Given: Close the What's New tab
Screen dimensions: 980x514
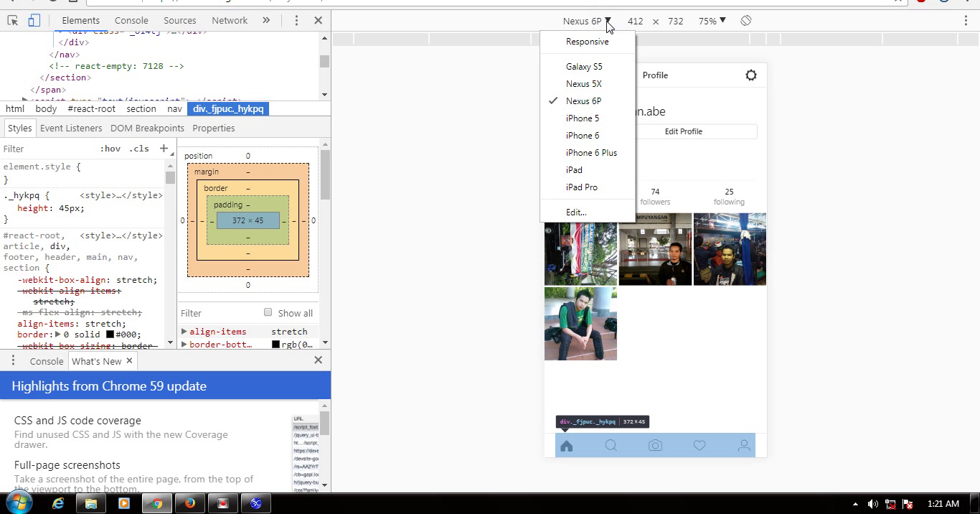Looking at the screenshot, I should click(x=129, y=360).
